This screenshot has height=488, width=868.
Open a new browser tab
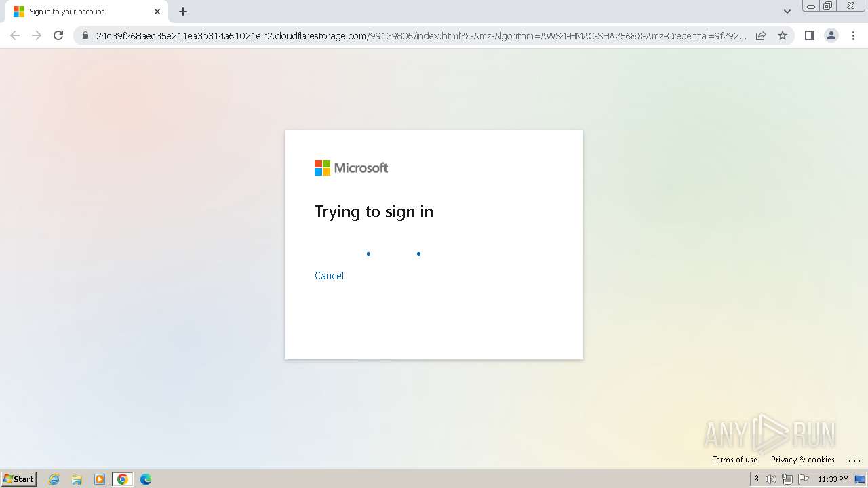click(183, 12)
